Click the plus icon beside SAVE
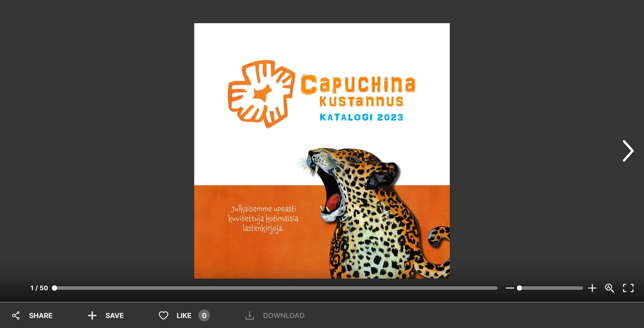The image size is (644, 328). 92,316
